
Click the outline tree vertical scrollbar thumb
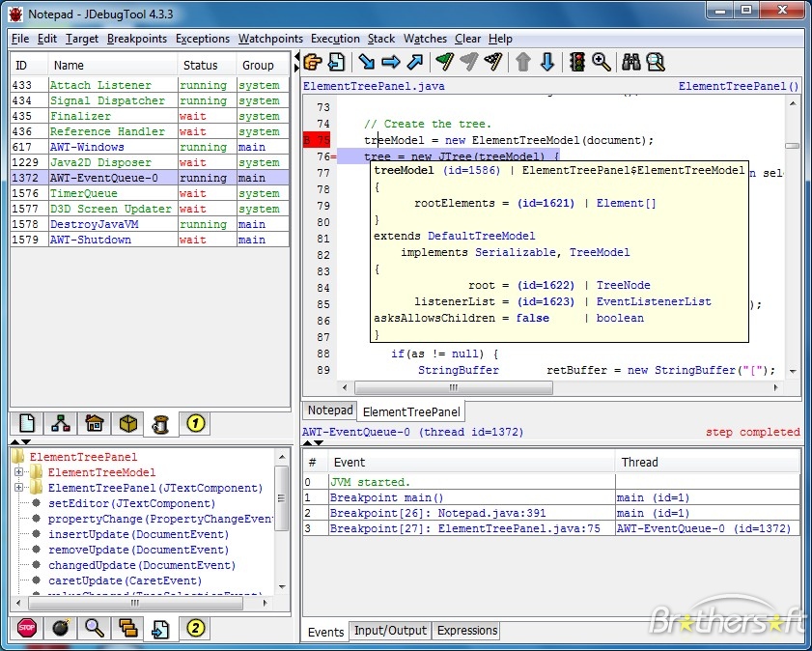click(282, 498)
